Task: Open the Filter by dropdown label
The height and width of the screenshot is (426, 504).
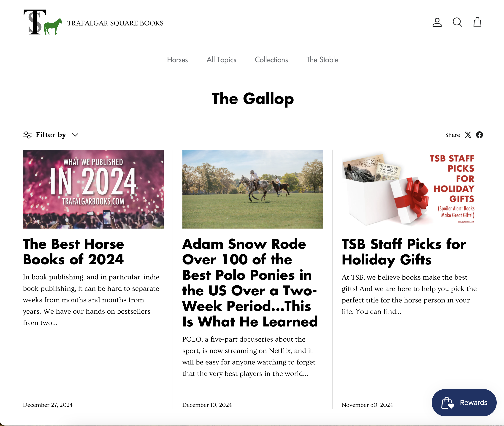Action: (x=51, y=135)
